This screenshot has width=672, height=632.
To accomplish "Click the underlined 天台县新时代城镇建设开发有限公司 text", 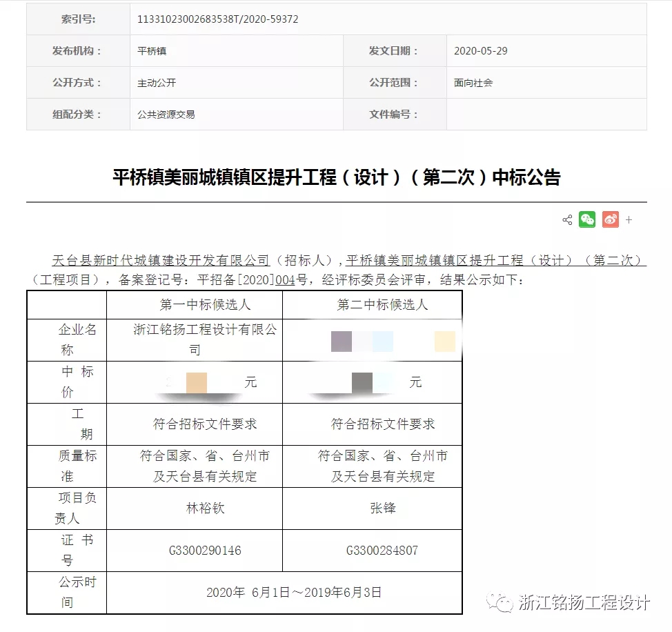I will [160, 260].
